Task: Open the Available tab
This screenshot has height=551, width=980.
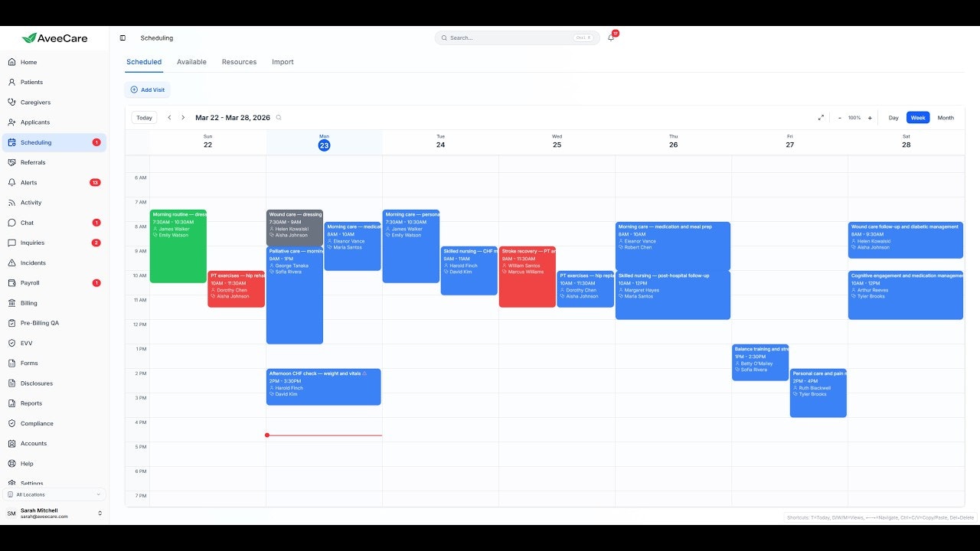Action: click(191, 62)
